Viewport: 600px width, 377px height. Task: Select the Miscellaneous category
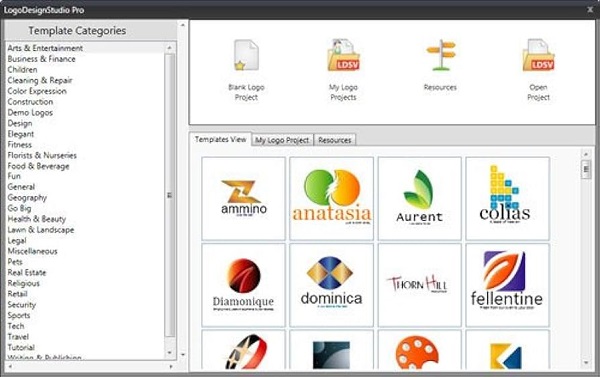pyautogui.click(x=33, y=251)
